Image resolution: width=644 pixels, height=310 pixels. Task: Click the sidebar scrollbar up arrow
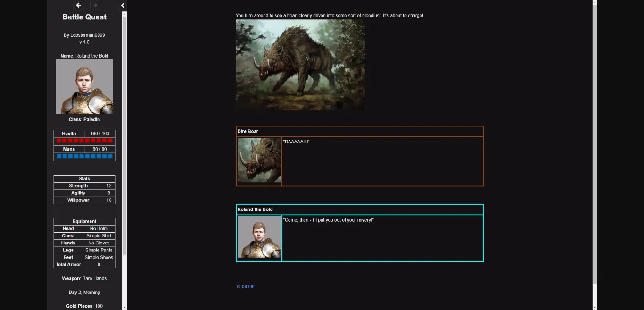(x=124, y=14)
